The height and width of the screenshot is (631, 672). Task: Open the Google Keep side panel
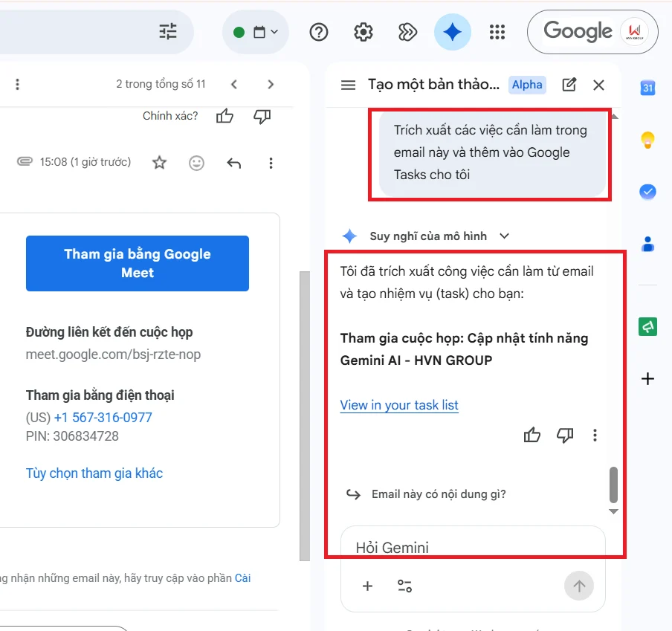647,140
